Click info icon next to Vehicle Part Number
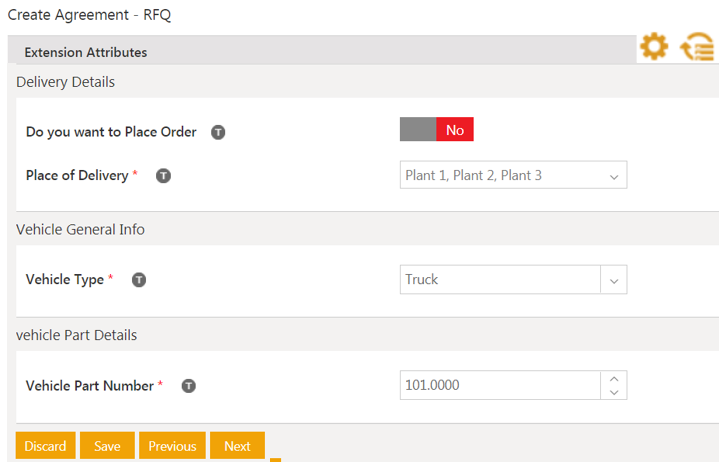Screen dimensions: 721x462 pyautogui.click(x=188, y=386)
